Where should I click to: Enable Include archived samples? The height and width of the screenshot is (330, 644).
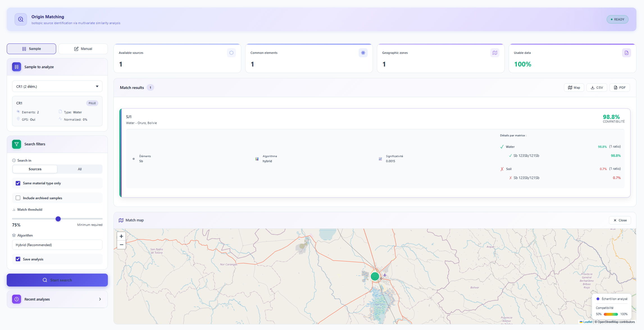coord(18,198)
